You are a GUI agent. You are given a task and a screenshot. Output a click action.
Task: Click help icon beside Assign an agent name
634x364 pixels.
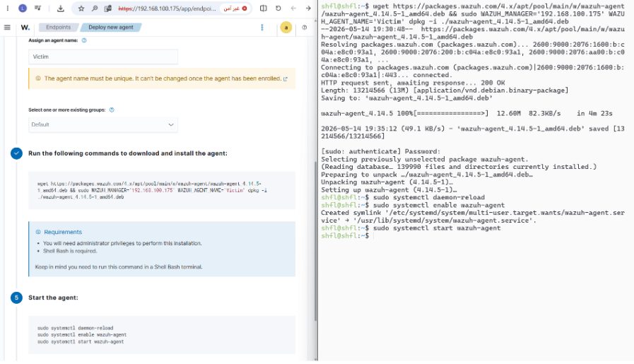tap(84, 40)
